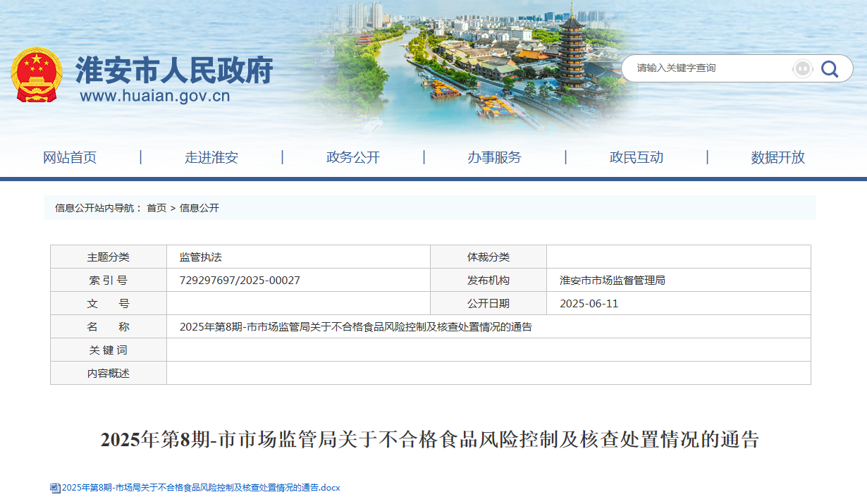Open the 网站首页 nav menu item
The height and width of the screenshot is (504, 867).
[x=70, y=157]
